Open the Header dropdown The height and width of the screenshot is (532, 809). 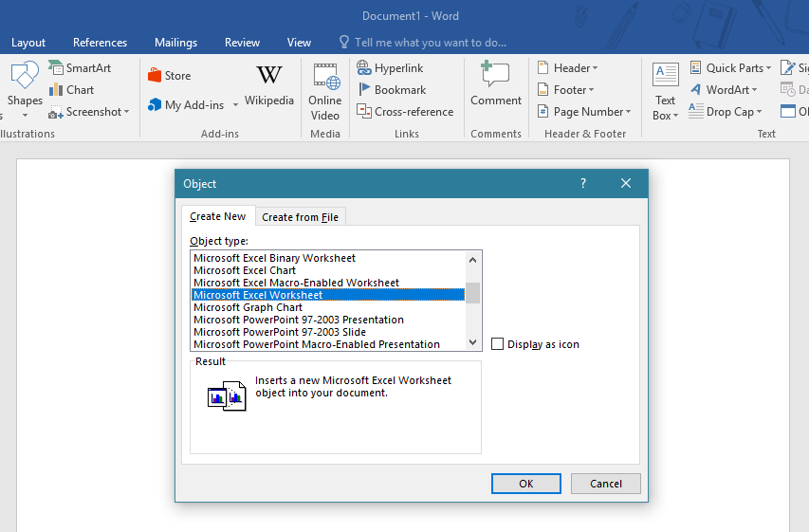point(567,68)
